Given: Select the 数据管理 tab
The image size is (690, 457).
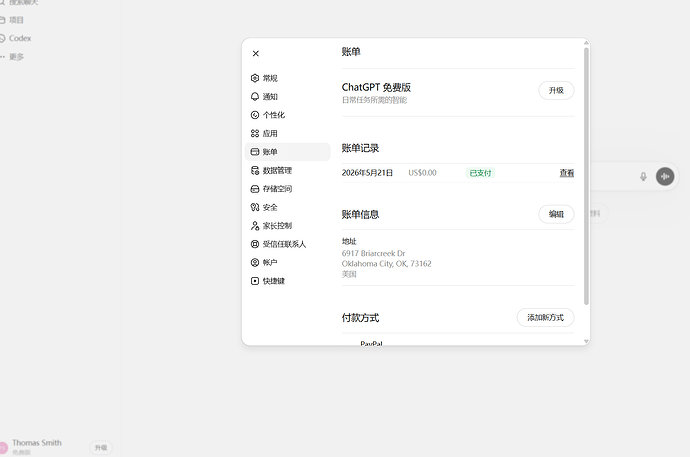Looking at the screenshot, I should pyautogui.click(x=287, y=171).
